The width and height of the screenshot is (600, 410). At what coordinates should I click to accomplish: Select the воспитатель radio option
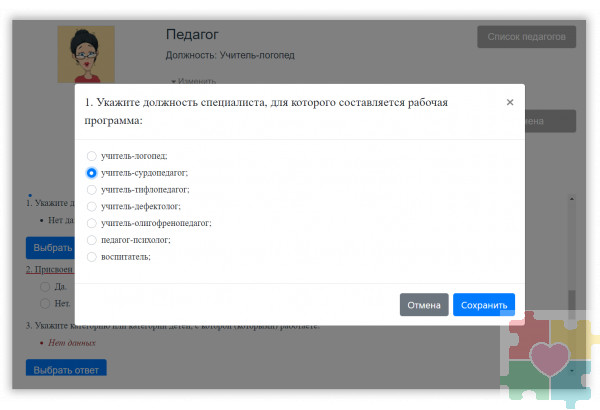[92, 257]
